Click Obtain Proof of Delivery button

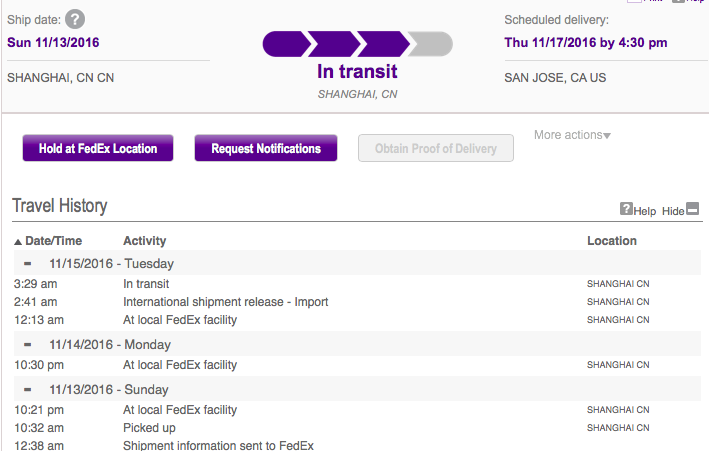click(x=436, y=148)
